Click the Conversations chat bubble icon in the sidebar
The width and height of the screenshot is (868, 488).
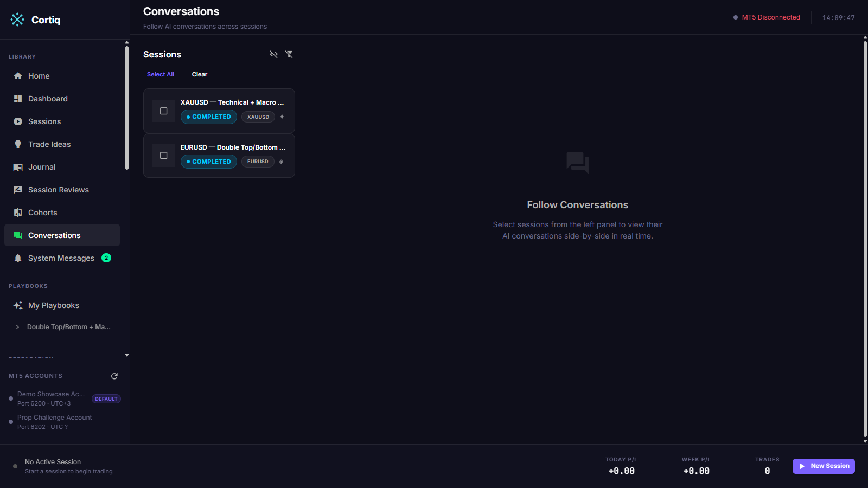18,235
